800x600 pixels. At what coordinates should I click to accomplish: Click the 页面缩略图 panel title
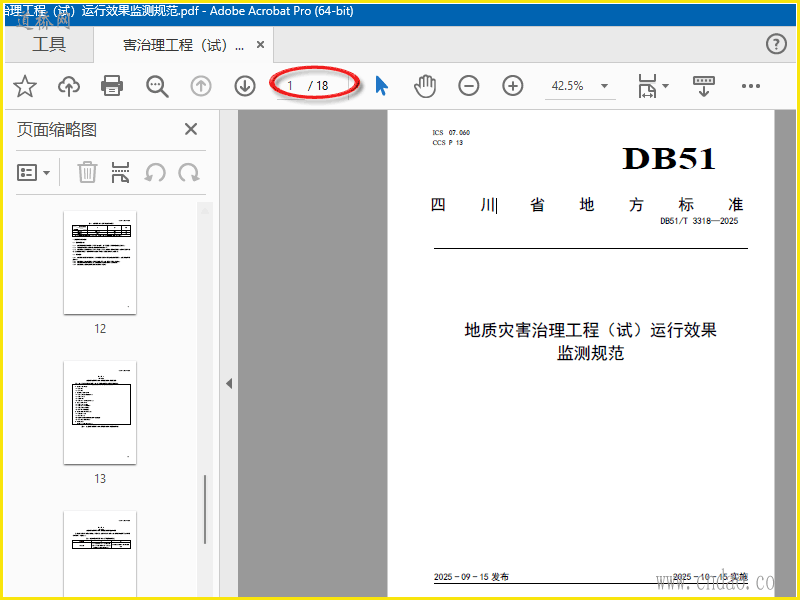[57, 129]
